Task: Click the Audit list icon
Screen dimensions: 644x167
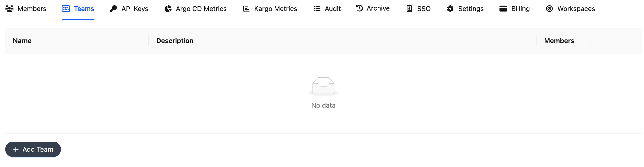Action: [x=317, y=9]
